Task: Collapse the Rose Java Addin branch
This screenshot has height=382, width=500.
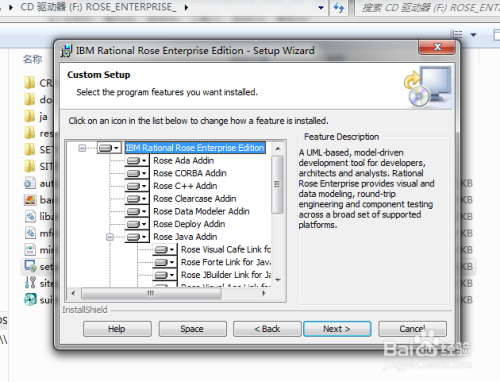Action: tap(110, 237)
